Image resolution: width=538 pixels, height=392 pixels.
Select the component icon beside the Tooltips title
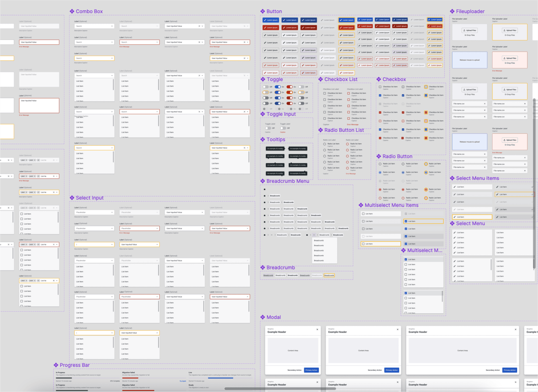(x=263, y=139)
